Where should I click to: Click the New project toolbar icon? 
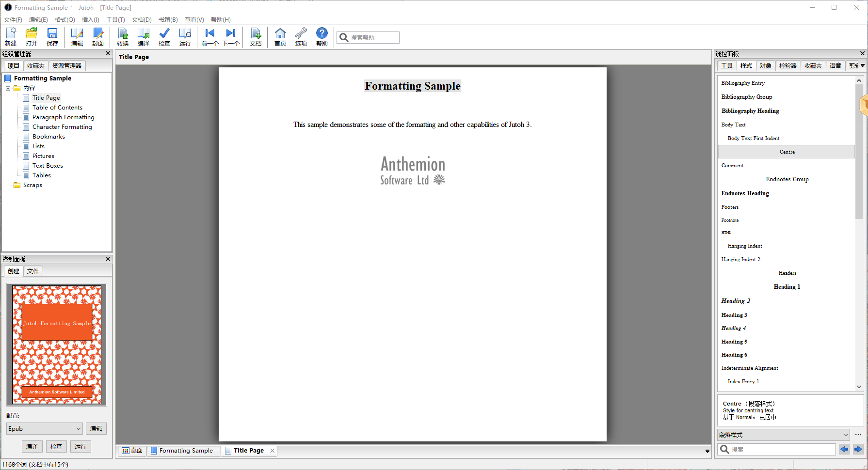11,37
